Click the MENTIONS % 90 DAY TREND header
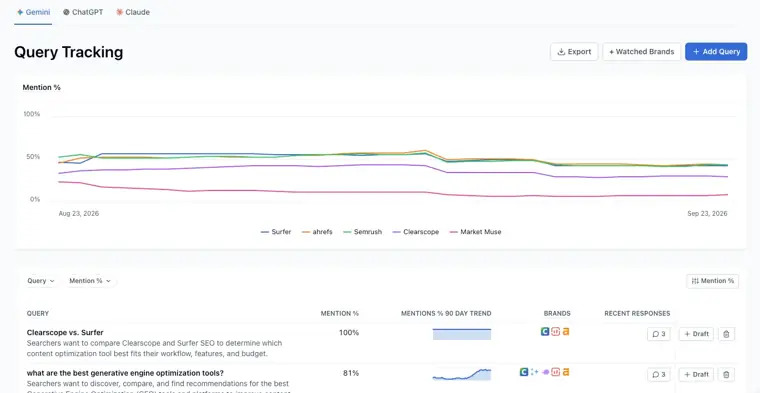Viewport: 760px width, 393px height. tap(446, 314)
